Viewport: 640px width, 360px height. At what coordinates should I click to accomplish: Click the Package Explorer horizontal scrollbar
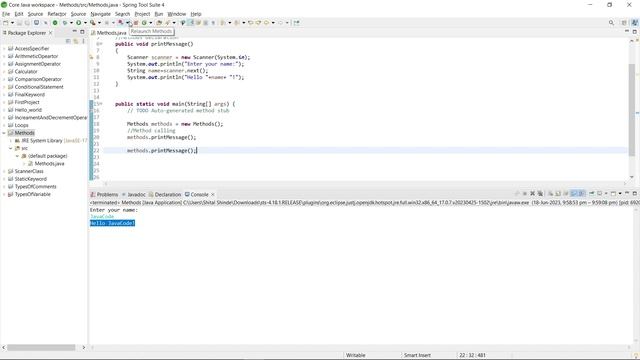[x=41, y=347]
